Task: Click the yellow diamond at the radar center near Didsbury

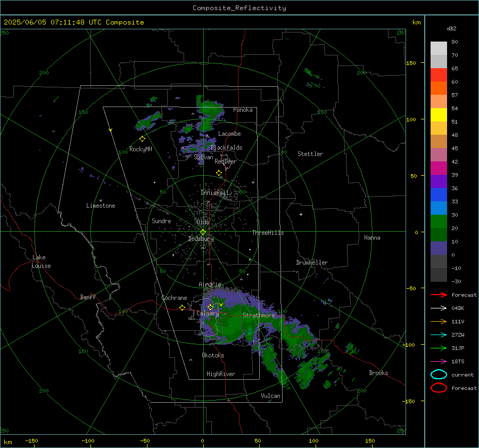Action: (x=203, y=232)
